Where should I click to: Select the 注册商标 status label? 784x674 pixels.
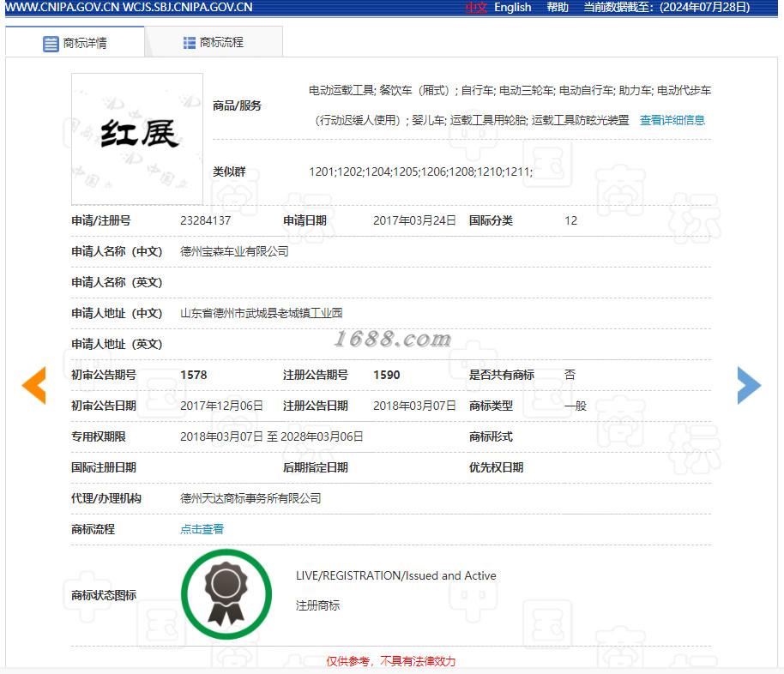(317, 606)
